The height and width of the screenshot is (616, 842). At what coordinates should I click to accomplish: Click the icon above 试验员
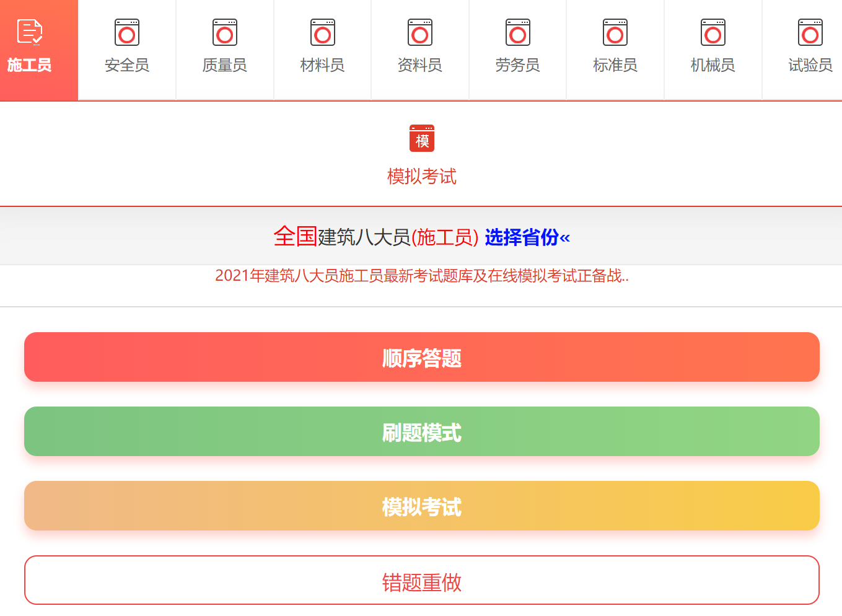pyautogui.click(x=810, y=33)
